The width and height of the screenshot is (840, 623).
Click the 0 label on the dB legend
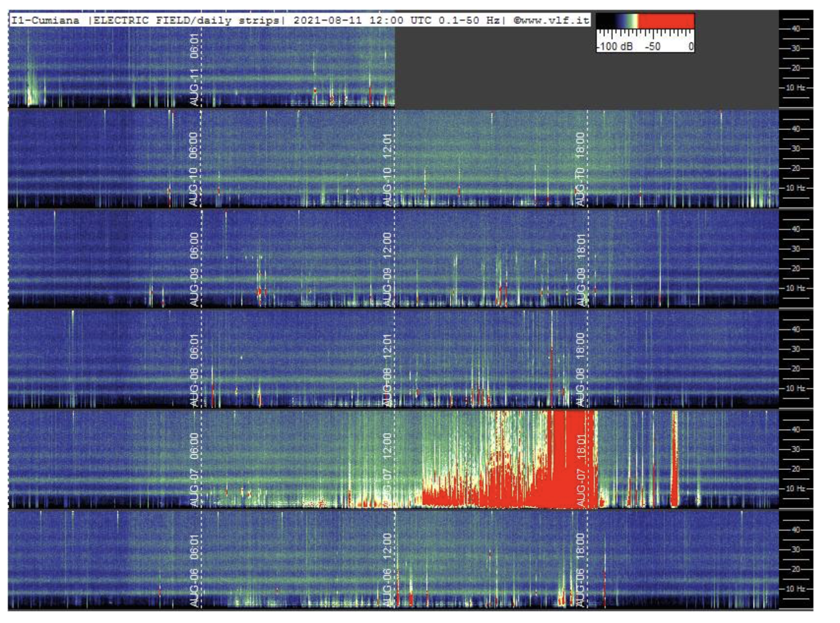pyautogui.click(x=691, y=47)
